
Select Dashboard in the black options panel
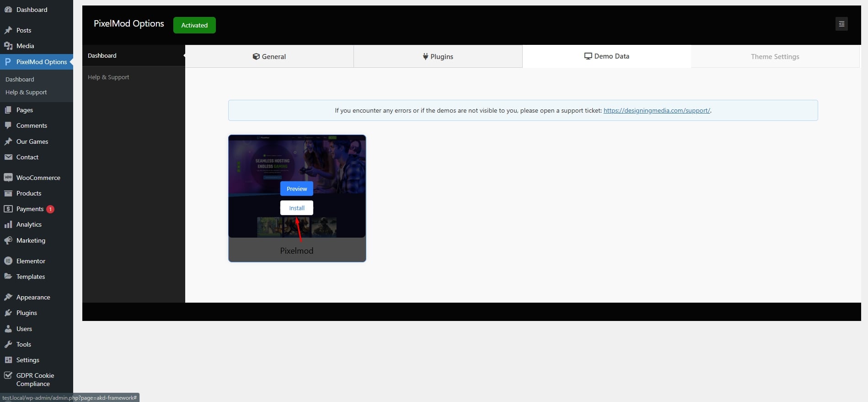pyautogui.click(x=134, y=55)
